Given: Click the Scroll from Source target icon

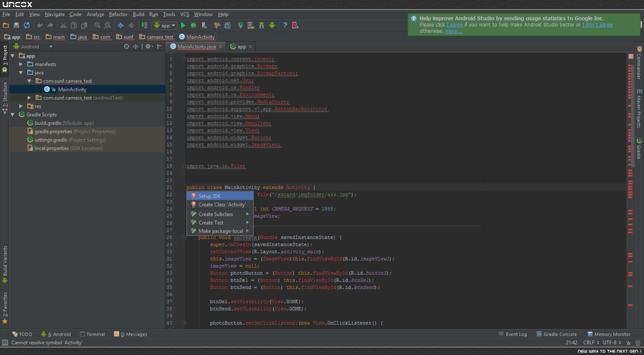Looking at the screenshot, I should pos(126,46).
